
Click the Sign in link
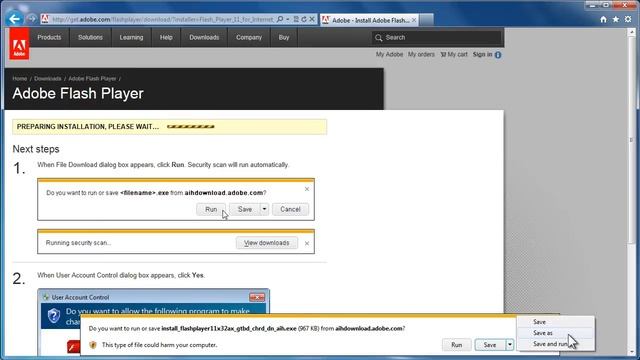[x=482, y=54]
